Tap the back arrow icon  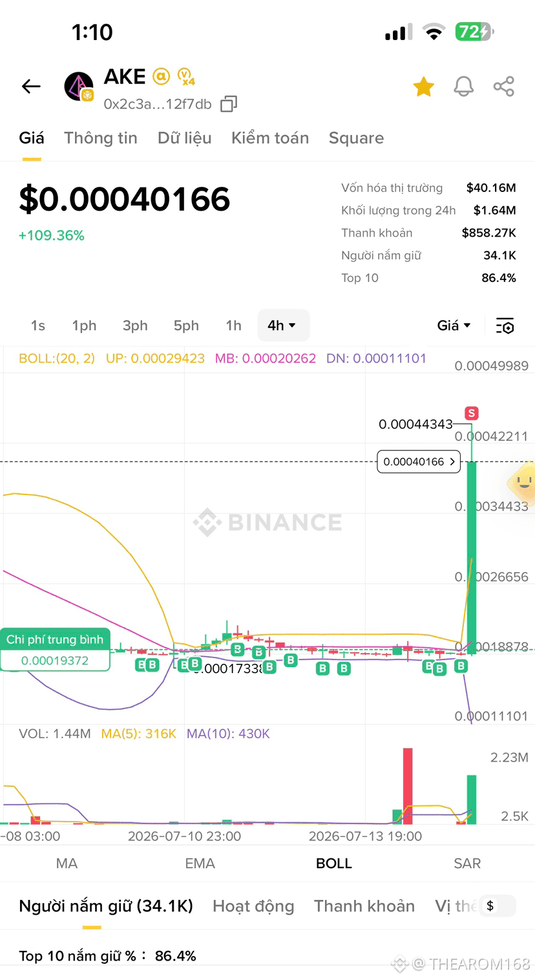[31, 86]
